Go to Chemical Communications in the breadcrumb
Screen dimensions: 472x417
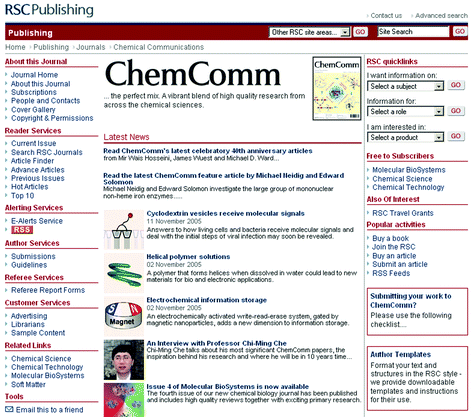point(159,47)
